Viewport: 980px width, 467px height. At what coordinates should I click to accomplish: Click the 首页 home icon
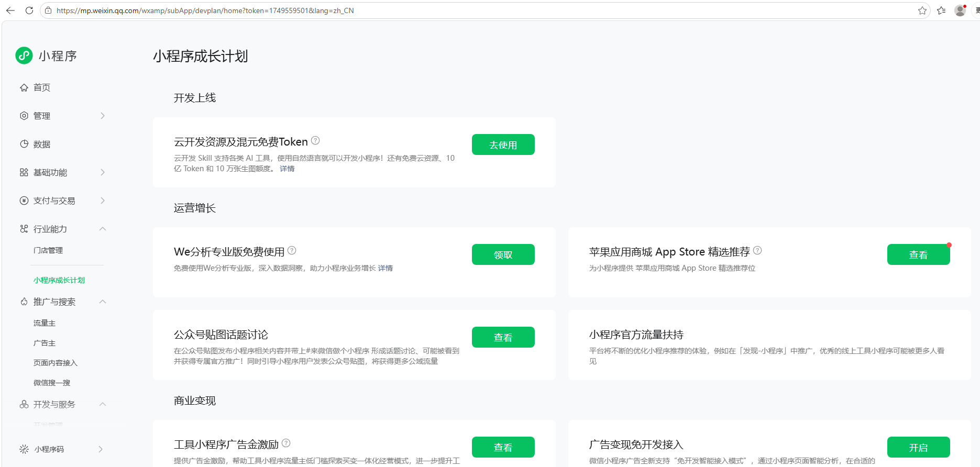point(24,87)
